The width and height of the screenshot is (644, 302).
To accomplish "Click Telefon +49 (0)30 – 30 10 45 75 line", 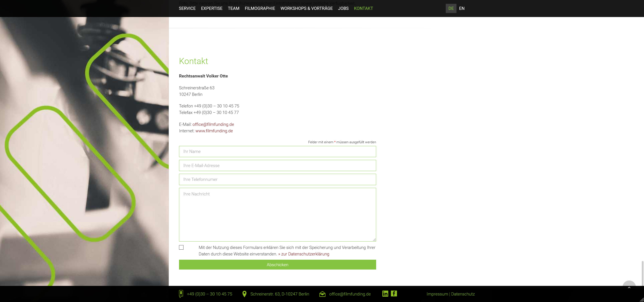I will (x=209, y=106).
